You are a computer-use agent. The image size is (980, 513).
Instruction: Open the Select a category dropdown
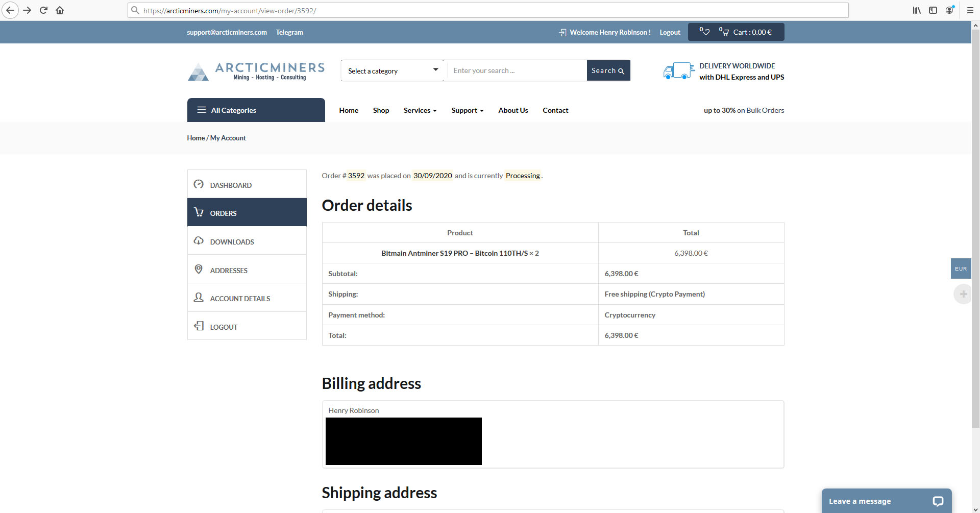[x=393, y=70]
